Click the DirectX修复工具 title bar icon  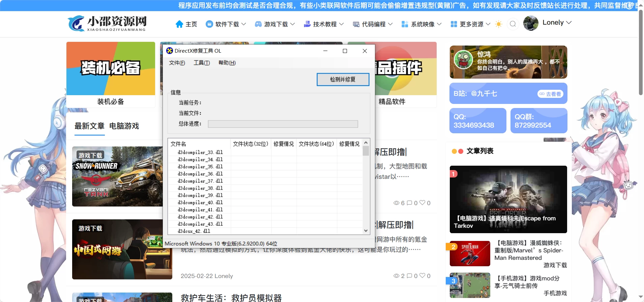(x=170, y=51)
